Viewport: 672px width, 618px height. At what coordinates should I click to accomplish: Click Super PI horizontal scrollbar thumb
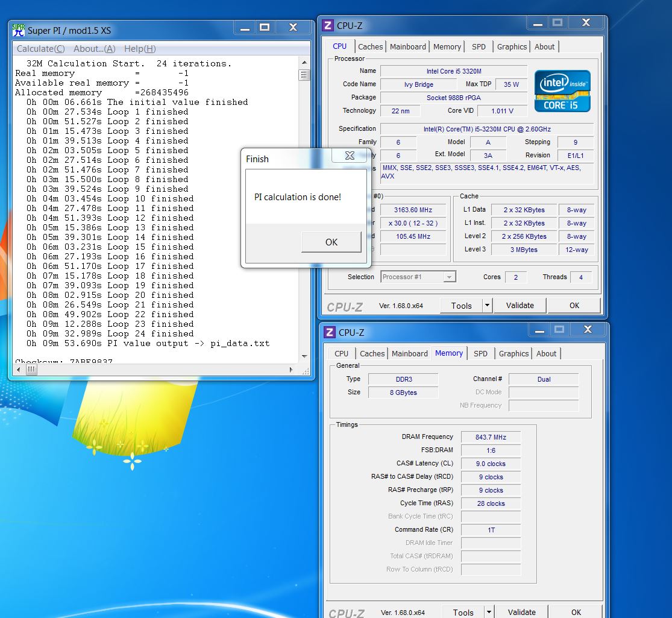(31, 370)
